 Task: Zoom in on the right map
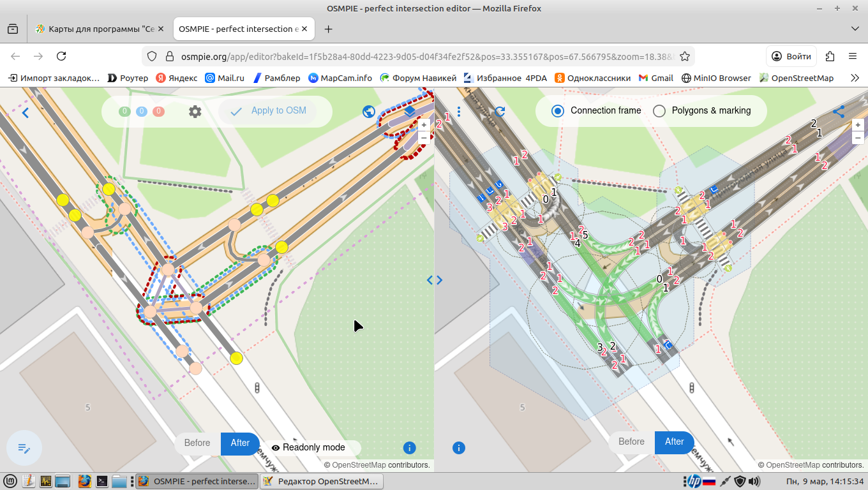click(858, 125)
